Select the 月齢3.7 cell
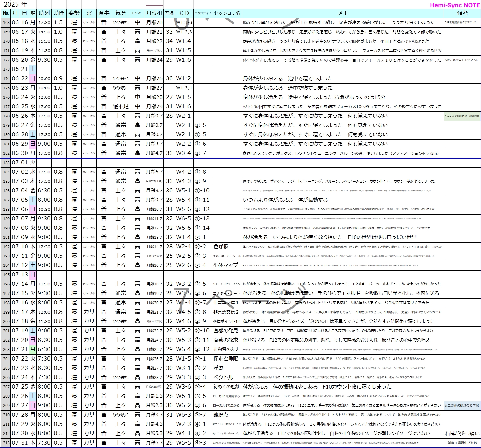 tap(154, 144)
